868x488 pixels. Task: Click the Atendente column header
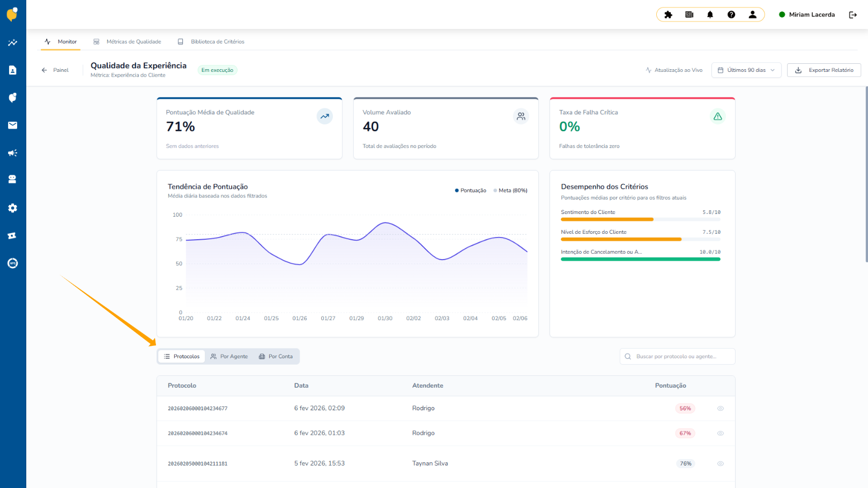click(428, 386)
